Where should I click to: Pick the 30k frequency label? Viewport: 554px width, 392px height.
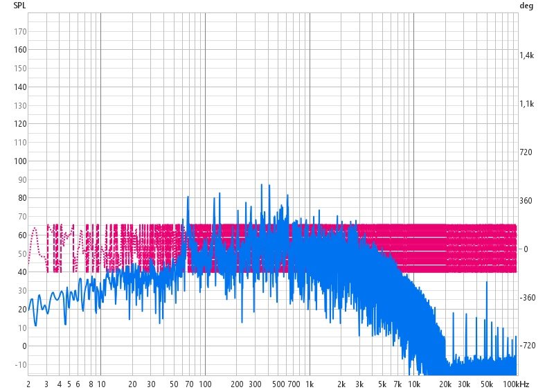click(464, 384)
